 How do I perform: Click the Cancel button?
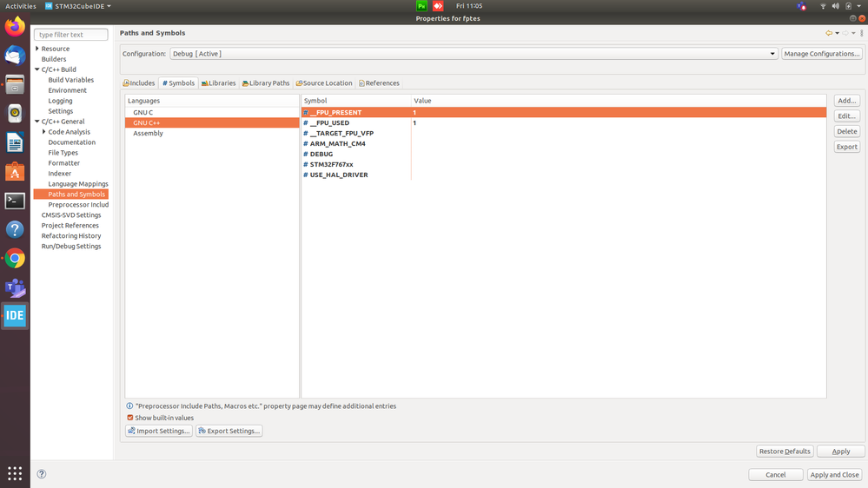click(776, 475)
